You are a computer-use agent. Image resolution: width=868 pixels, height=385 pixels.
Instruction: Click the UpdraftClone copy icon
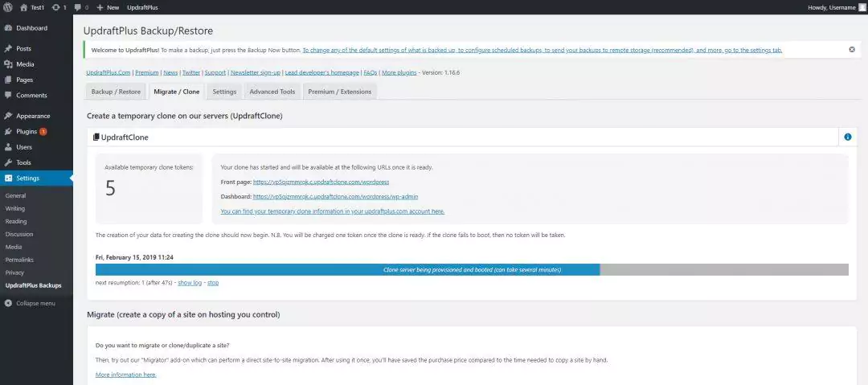96,137
